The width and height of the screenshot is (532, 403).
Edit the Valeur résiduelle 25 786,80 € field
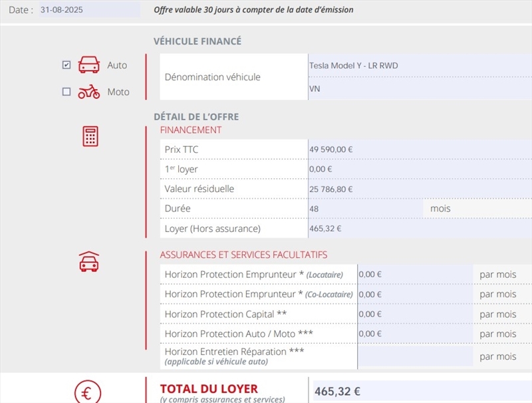(x=420, y=189)
